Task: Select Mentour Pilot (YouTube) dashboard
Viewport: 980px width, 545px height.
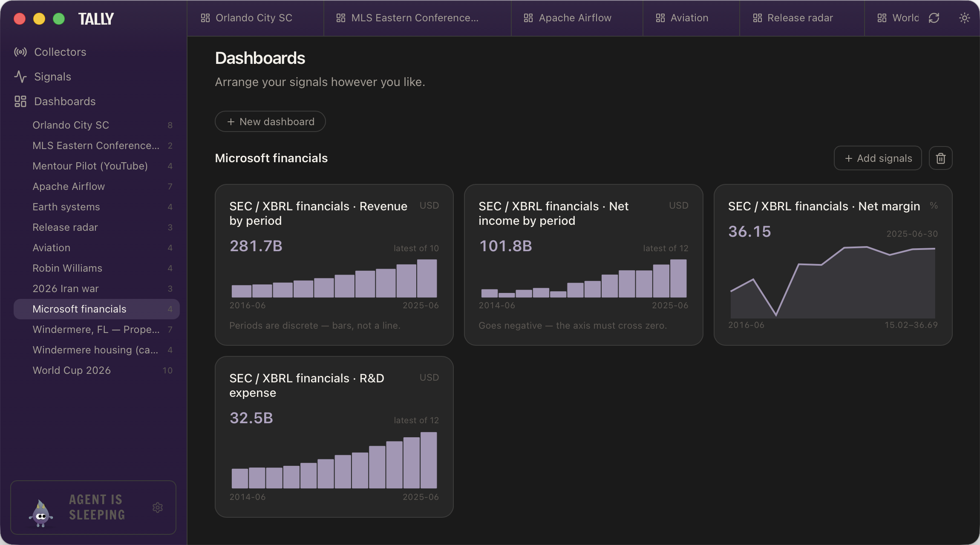Action: pyautogui.click(x=96, y=166)
